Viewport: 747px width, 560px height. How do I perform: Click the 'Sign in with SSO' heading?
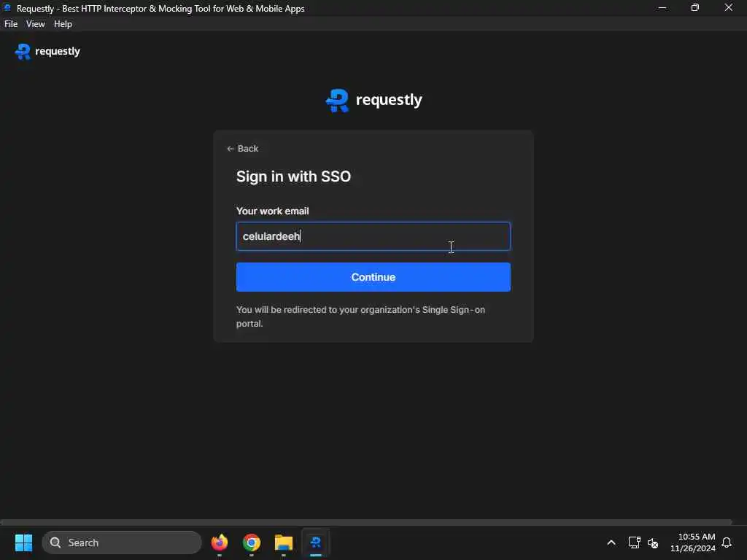coord(293,176)
